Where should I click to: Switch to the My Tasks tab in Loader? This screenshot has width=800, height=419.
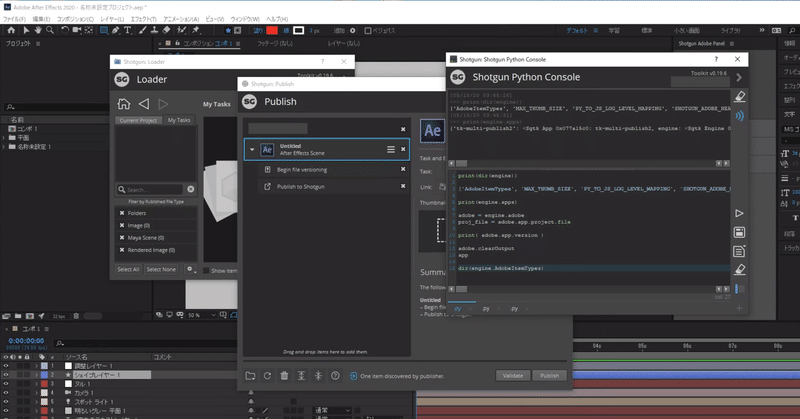click(x=180, y=120)
